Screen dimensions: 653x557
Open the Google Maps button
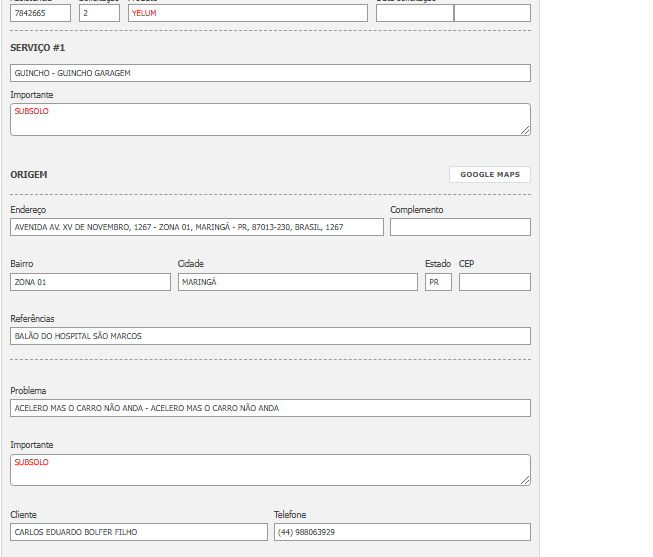coord(490,175)
